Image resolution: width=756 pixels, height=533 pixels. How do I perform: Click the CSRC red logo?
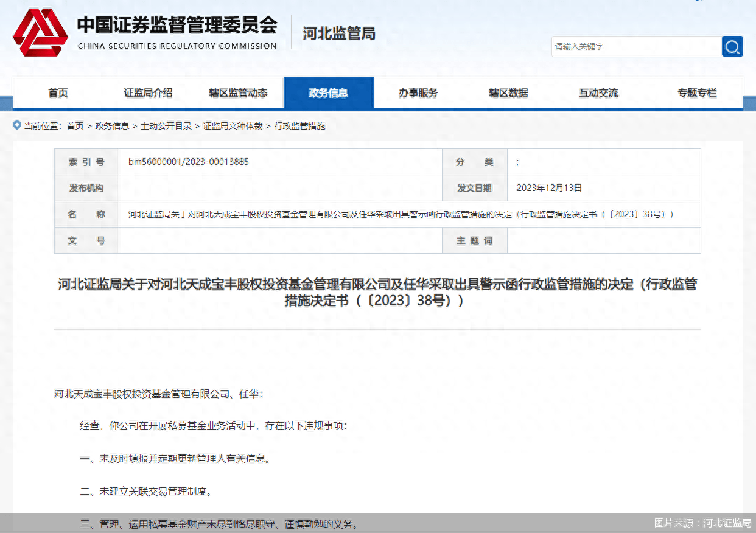click(x=41, y=32)
